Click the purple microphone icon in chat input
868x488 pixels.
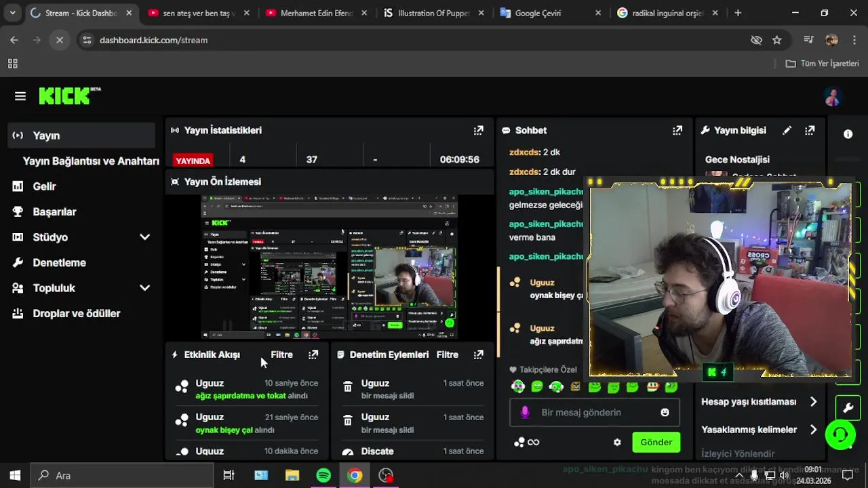(525, 412)
